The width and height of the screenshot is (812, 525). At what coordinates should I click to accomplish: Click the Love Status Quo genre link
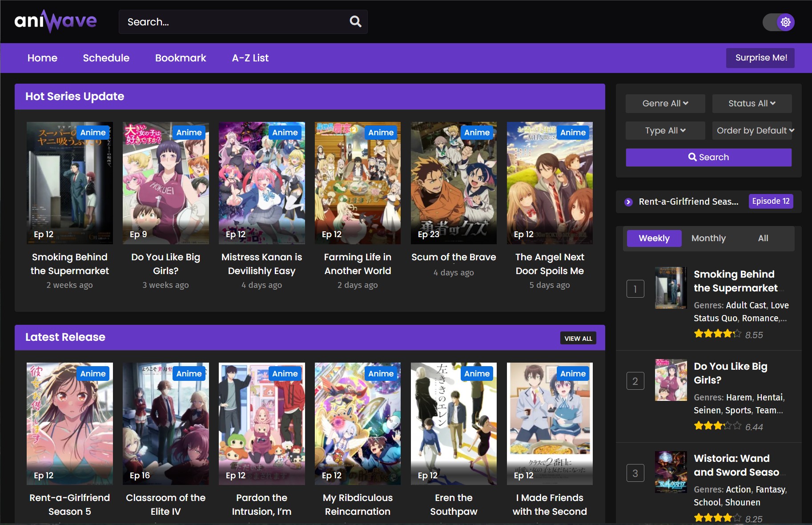[741, 312]
